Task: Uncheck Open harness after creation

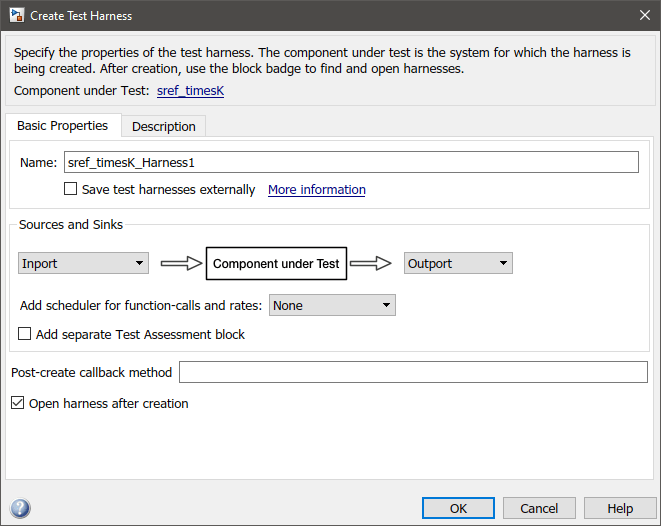Action: pos(17,403)
